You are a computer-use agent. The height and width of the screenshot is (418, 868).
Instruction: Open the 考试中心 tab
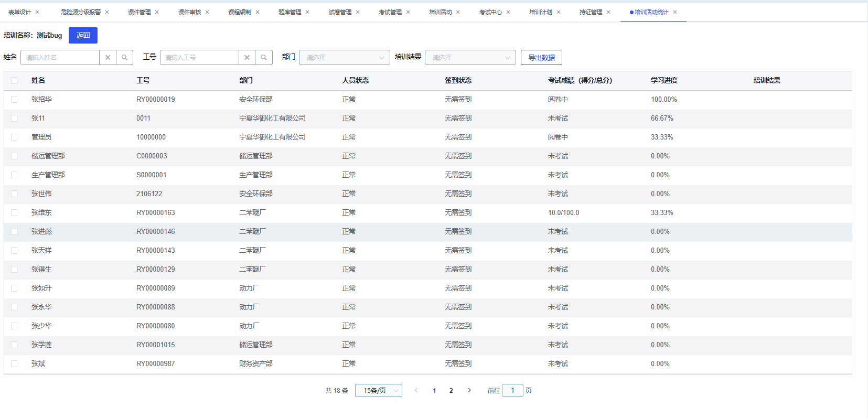click(x=490, y=12)
